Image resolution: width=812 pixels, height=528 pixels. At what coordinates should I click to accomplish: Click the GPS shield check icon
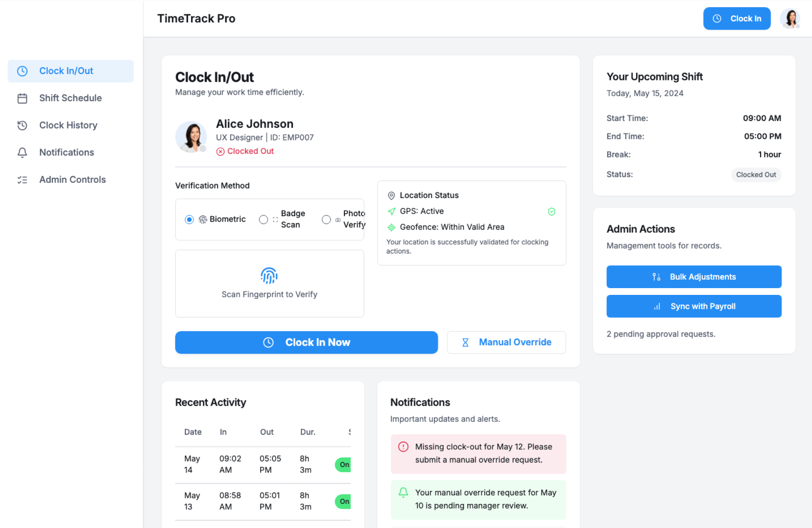tap(551, 212)
